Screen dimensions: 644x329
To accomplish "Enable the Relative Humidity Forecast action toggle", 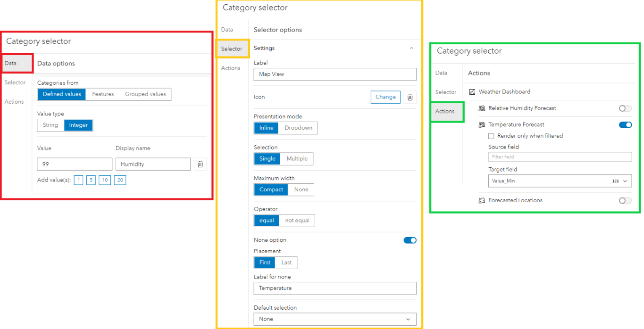I will click(625, 108).
